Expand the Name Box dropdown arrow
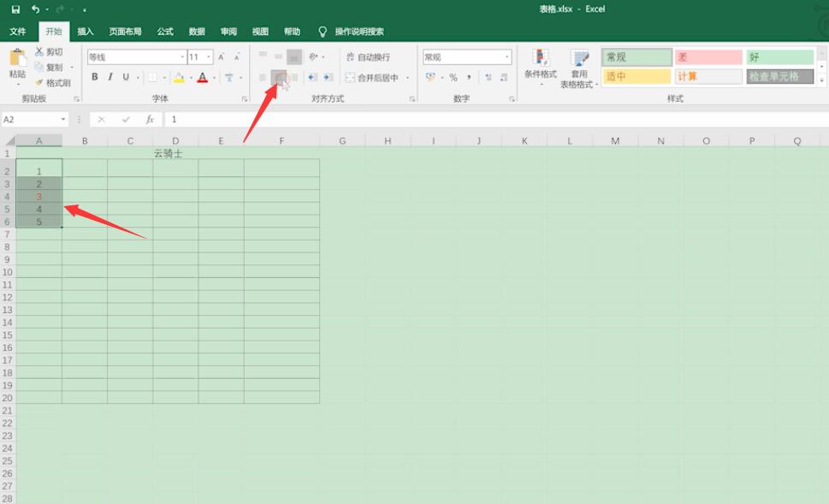 63,120
